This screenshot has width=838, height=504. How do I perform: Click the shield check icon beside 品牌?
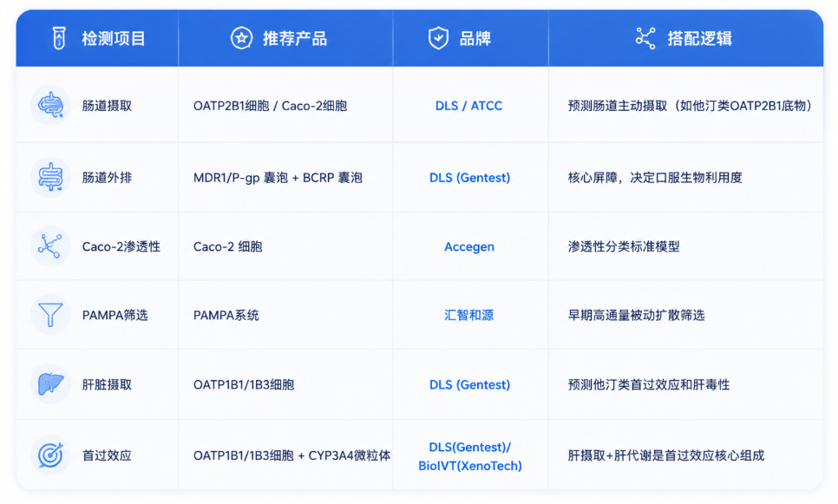tap(438, 38)
